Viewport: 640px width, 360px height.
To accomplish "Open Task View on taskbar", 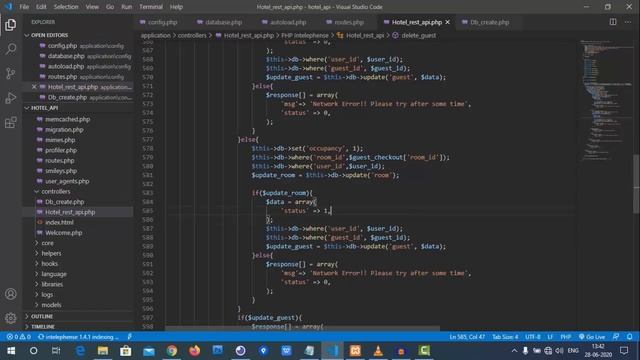I will pos(56,351).
